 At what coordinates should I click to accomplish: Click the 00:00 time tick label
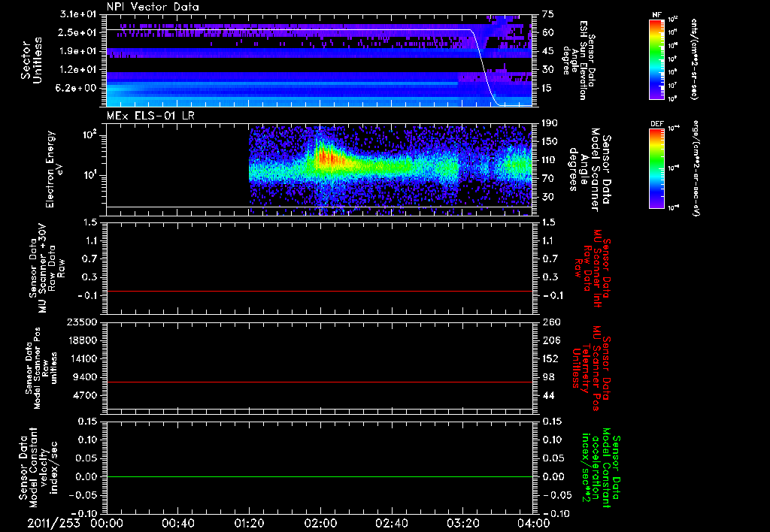[107, 523]
